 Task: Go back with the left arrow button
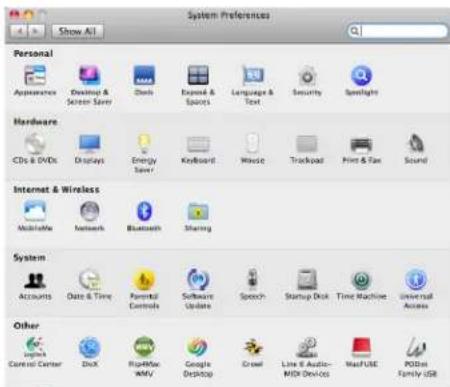(x=19, y=31)
